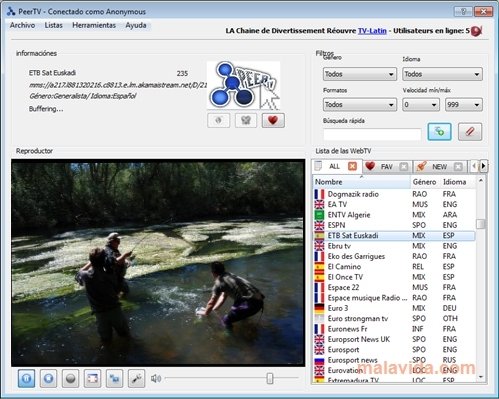The width and height of the screenshot is (499, 399).
Task: Select ETB Sat Euskadi in channel list
Action: pos(394,235)
